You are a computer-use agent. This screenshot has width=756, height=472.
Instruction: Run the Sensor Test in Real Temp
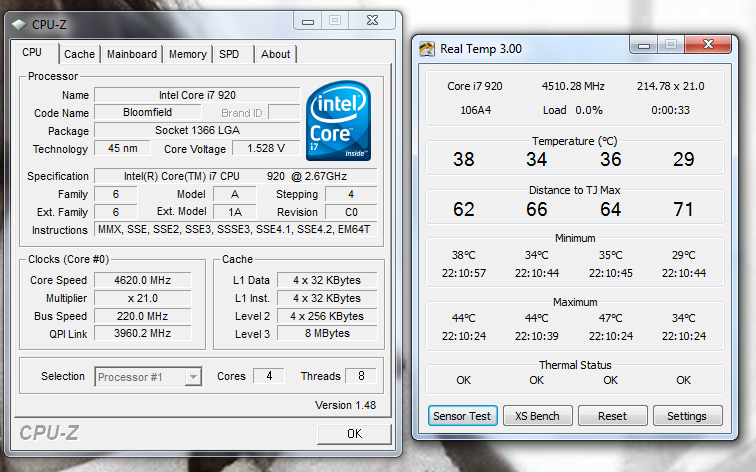pyautogui.click(x=462, y=416)
